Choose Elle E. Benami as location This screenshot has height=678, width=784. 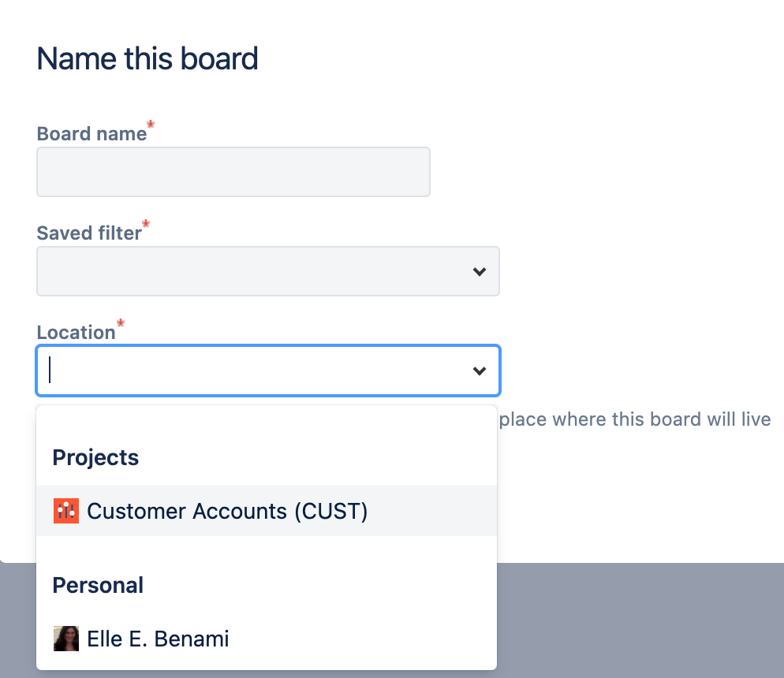(x=158, y=639)
